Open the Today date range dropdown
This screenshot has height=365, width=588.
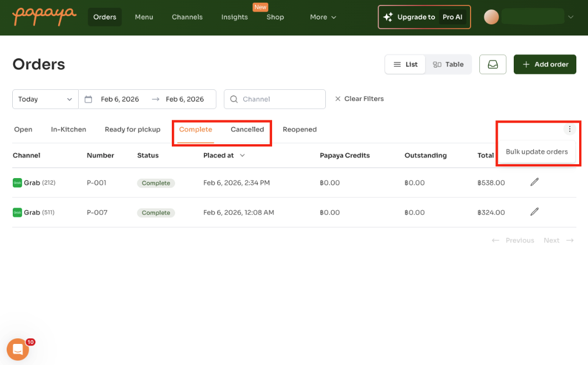tap(44, 99)
